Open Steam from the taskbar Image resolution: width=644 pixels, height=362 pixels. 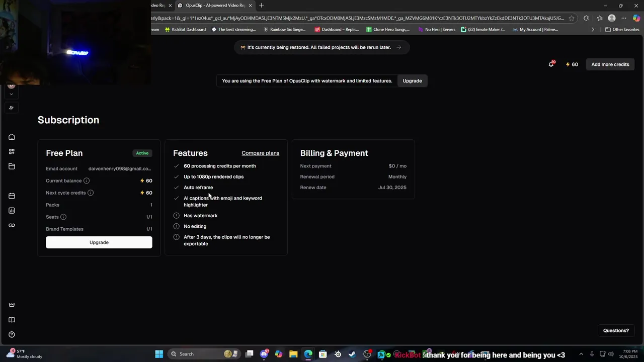click(x=352, y=354)
